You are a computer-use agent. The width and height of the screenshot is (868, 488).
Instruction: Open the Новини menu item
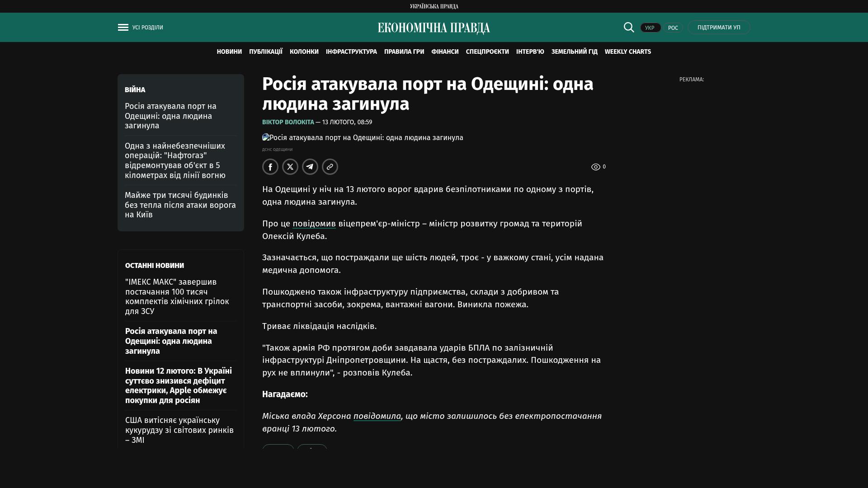(229, 52)
